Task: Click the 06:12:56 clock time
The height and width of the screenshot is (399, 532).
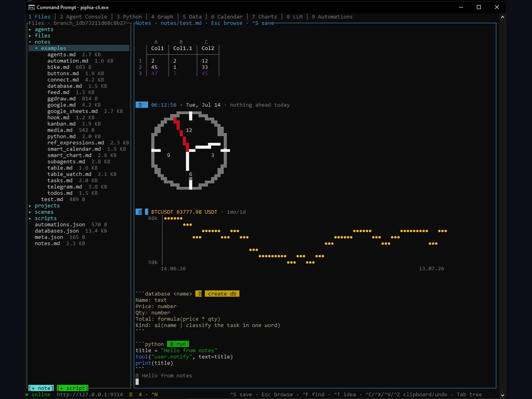Action: (164, 105)
